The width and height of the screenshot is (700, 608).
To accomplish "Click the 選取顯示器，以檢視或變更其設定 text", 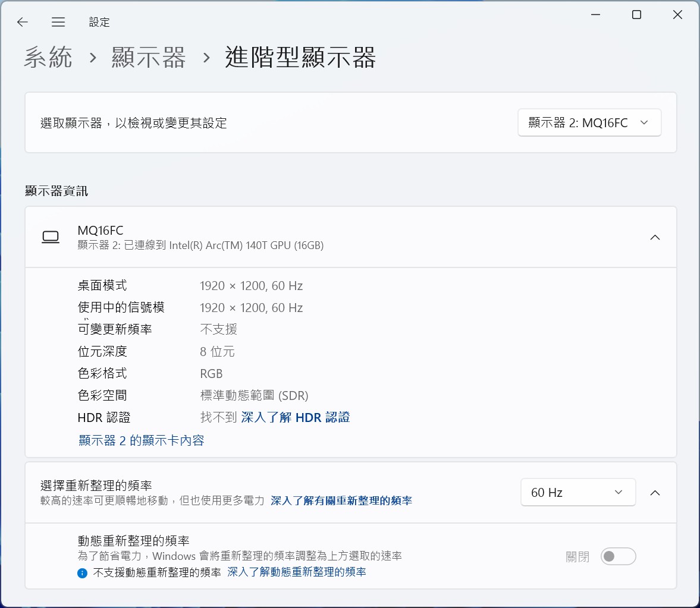I will click(133, 123).
